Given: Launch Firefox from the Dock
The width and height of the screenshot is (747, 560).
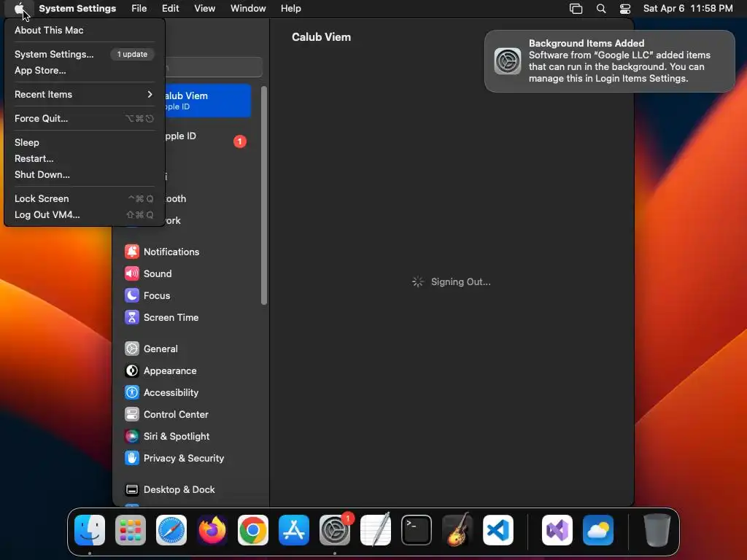Looking at the screenshot, I should click(212, 530).
